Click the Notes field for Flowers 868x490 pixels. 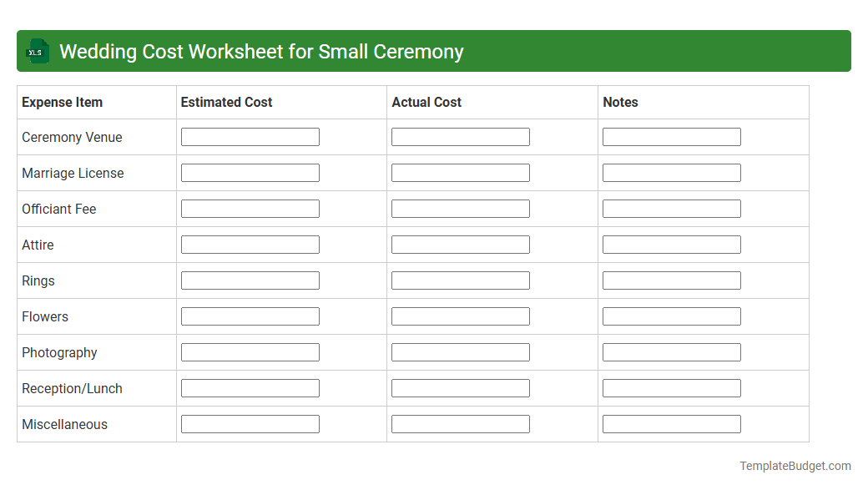coord(671,316)
